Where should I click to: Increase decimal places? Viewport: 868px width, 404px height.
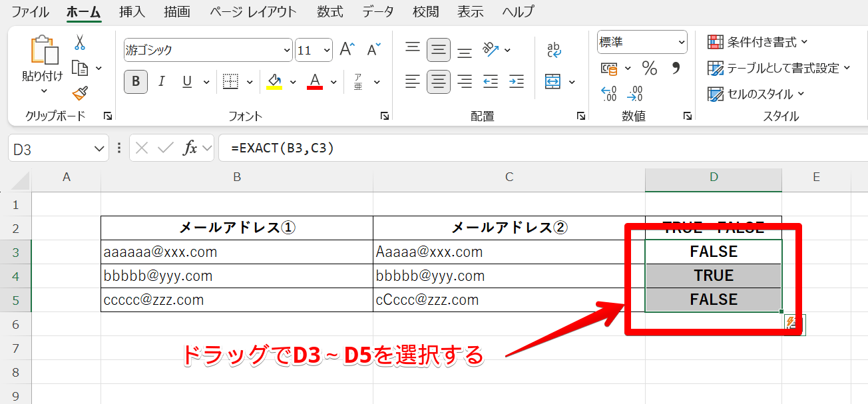[x=609, y=93]
